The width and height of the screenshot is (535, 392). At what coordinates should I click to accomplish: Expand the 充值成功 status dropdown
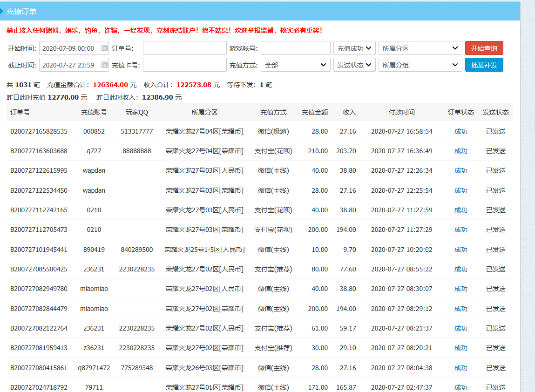pyautogui.click(x=354, y=48)
